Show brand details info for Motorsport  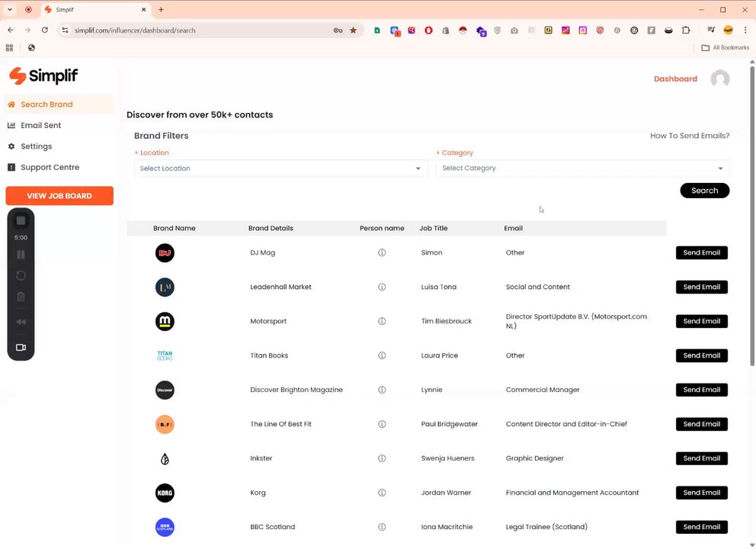(x=382, y=321)
